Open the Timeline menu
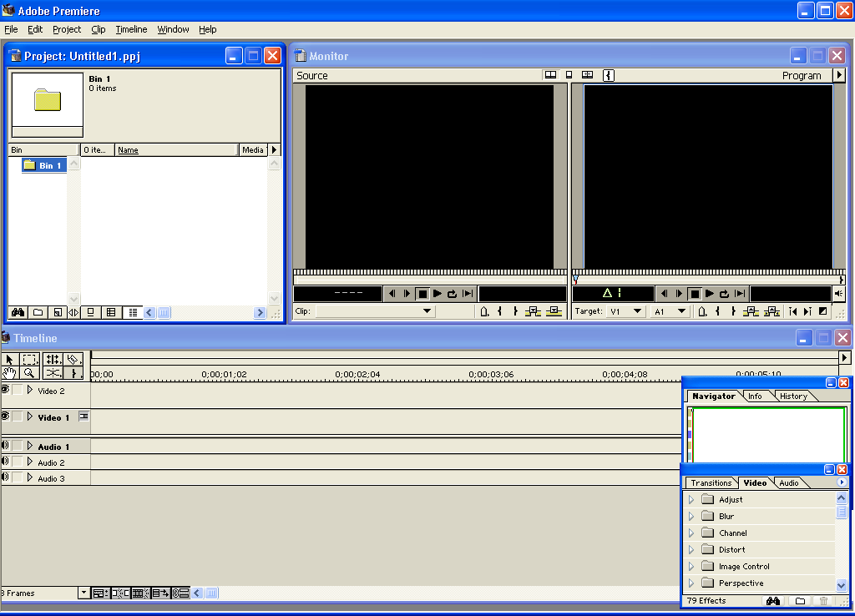The height and width of the screenshot is (616, 855). [131, 29]
